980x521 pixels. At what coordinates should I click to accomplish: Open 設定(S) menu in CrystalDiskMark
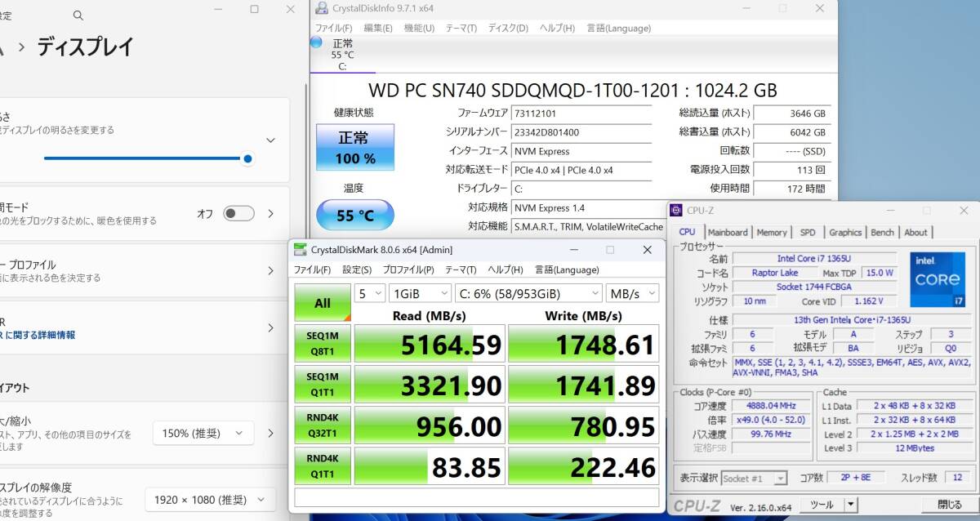[357, 269]
